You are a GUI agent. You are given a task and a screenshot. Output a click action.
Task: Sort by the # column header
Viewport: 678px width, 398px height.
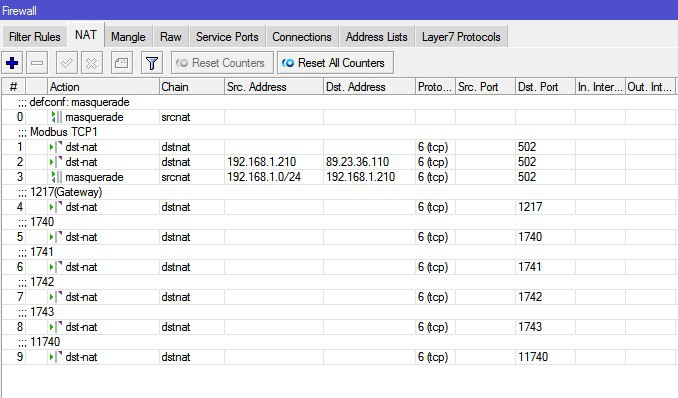tap(13, 87)
